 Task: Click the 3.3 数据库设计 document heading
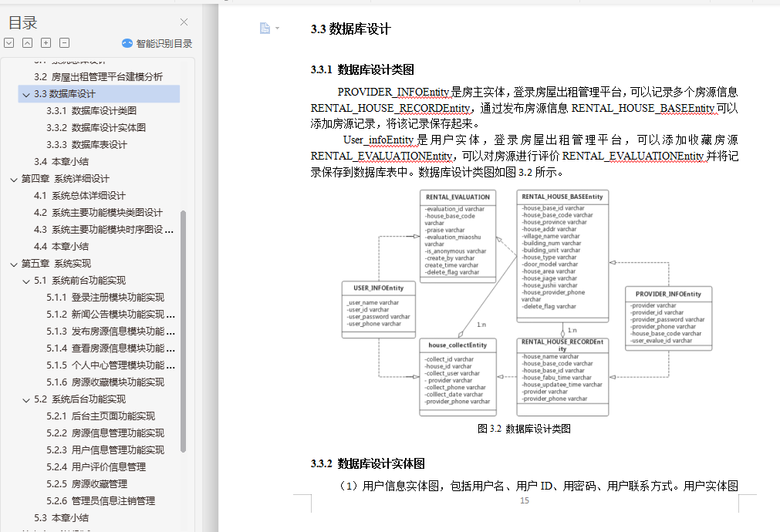point(351,29)
